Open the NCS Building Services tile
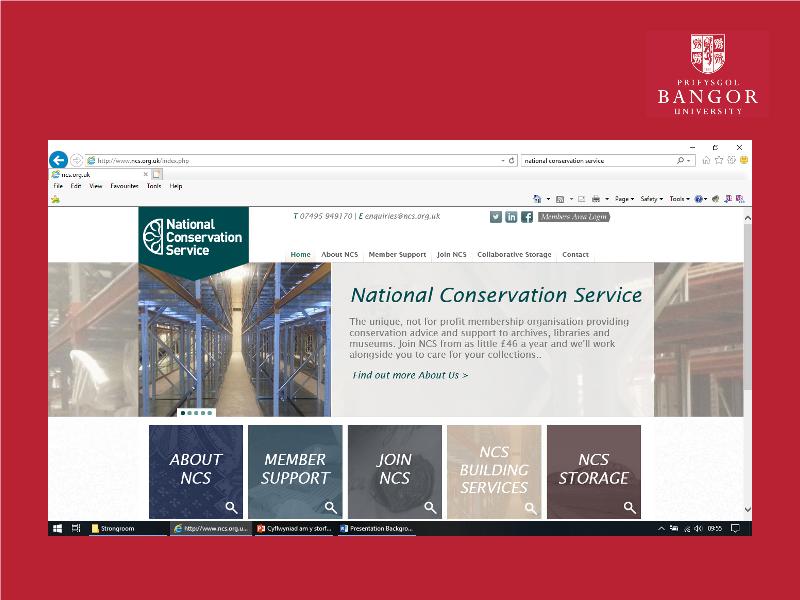 494,471
